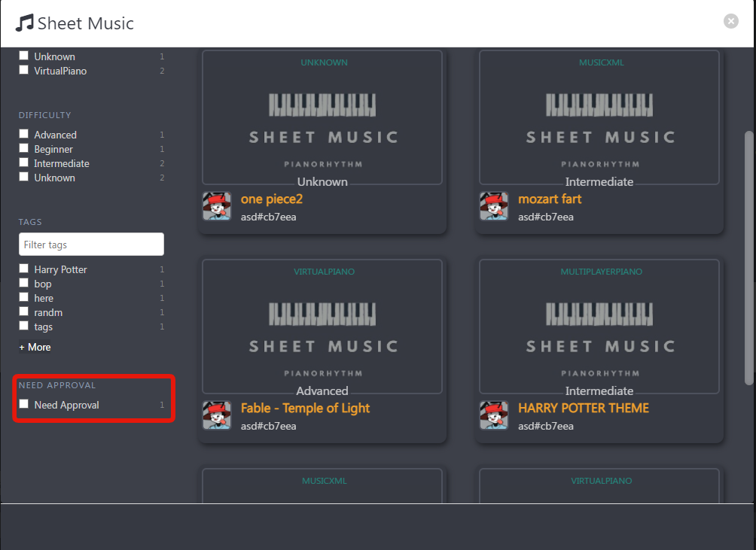Check the Unknown category checkbox at top

[23, 56]
